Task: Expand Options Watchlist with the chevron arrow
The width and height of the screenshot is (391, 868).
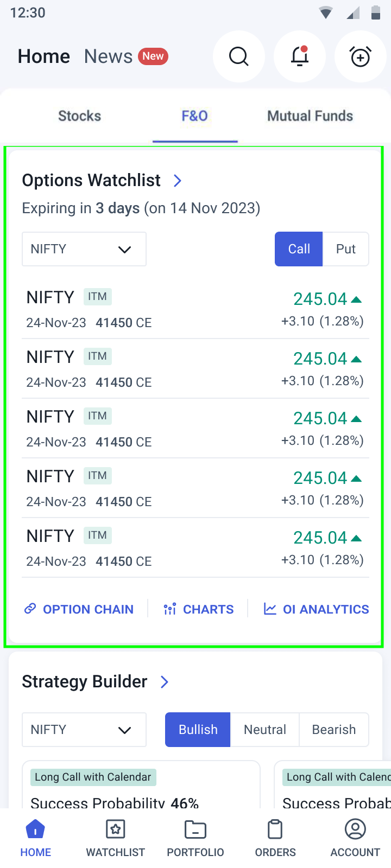Action: [178, 181]
